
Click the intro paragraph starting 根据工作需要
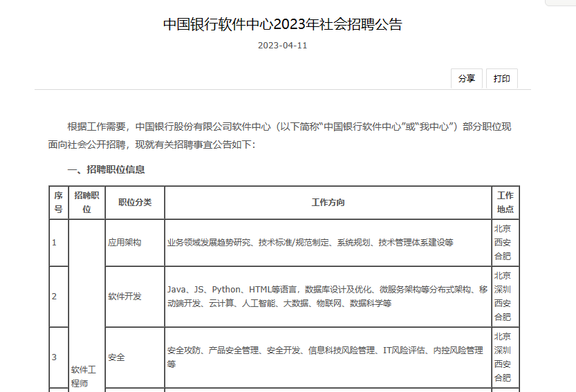tap(280, 136)
